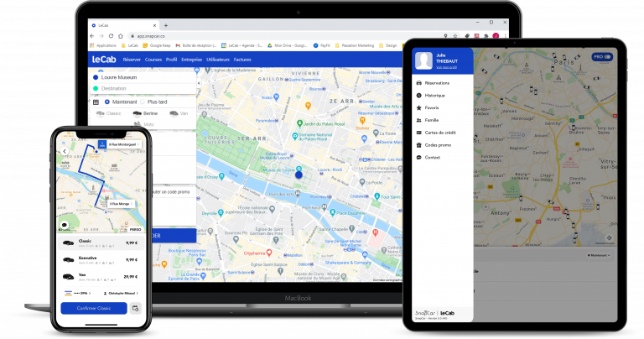Reload the page in the browser
Viewport: 644px width, 339px height.
tap(111, 36)
